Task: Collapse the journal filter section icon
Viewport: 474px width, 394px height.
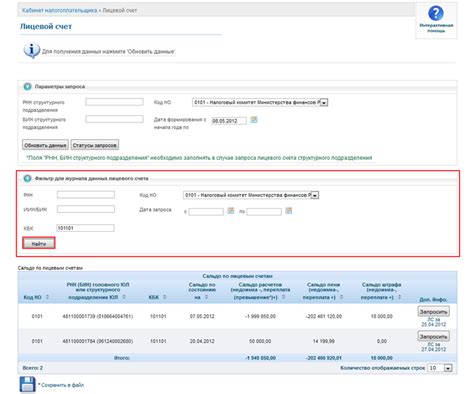Action: [27, 179]
